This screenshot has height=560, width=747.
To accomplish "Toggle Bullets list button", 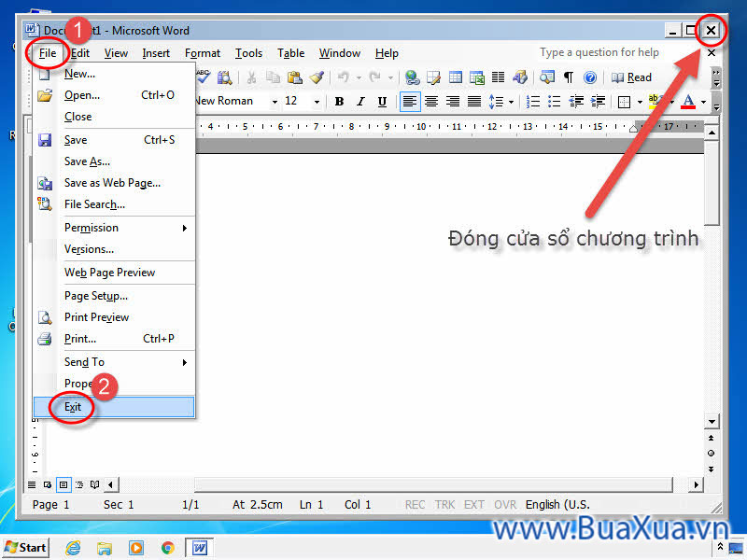I will coord(555,102).
